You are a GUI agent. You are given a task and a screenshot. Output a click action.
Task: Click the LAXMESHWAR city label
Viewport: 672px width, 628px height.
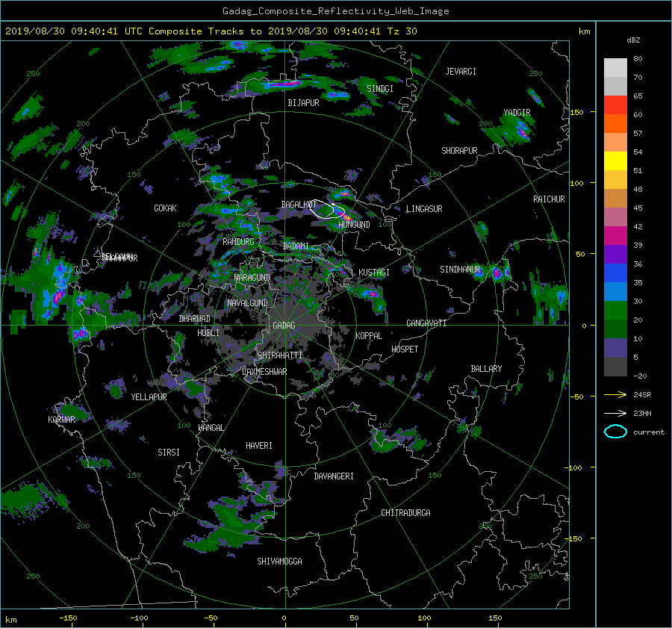point(264,372)
